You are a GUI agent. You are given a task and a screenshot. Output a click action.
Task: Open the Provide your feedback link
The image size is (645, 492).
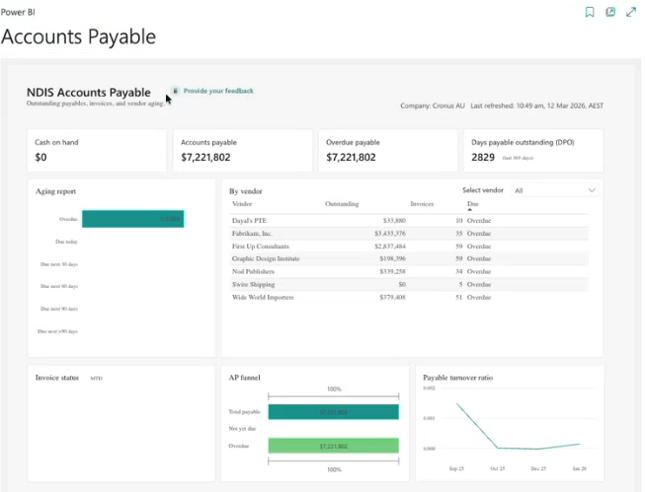pos(218,91)
